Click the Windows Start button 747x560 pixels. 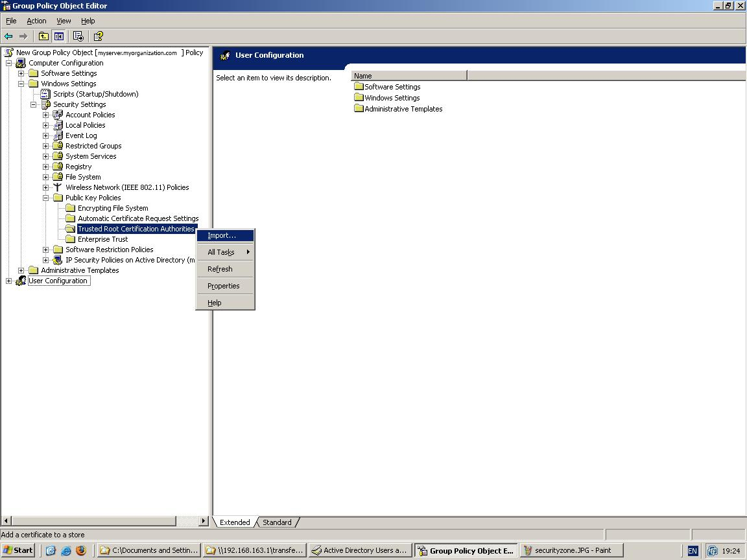(x=18, y=550)
